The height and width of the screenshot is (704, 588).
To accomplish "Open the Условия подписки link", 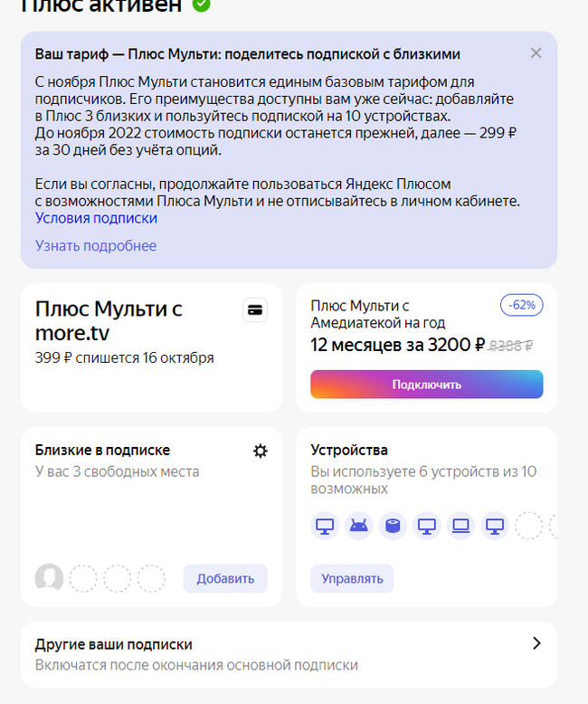I will (x=96, y=218).
